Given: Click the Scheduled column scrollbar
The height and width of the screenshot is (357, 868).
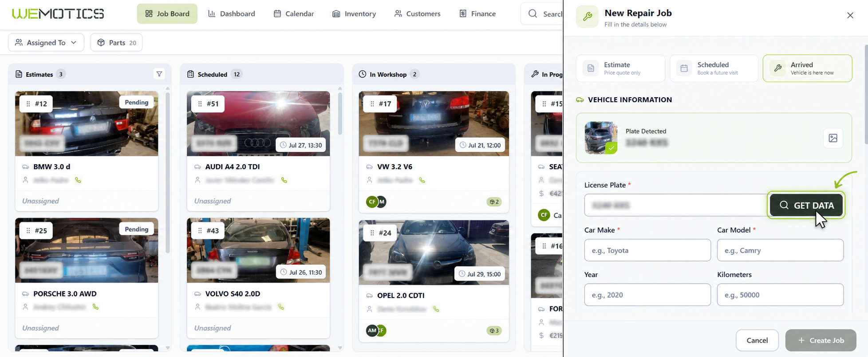Looking at the screenshot, I should click(340, 113).
